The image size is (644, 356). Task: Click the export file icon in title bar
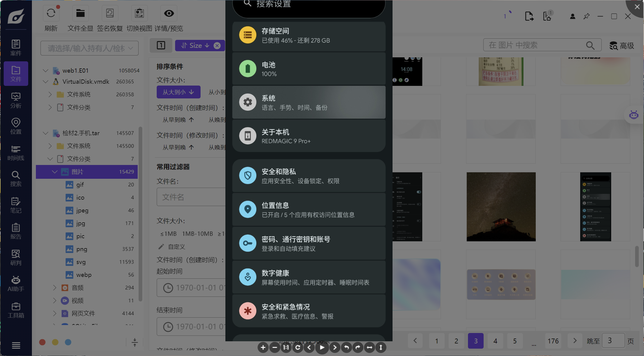click(529, 16)
